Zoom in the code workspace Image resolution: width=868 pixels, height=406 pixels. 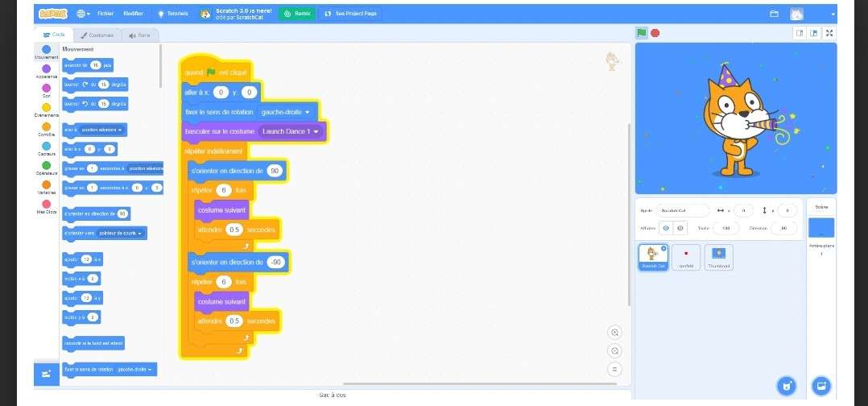(614, 333)
